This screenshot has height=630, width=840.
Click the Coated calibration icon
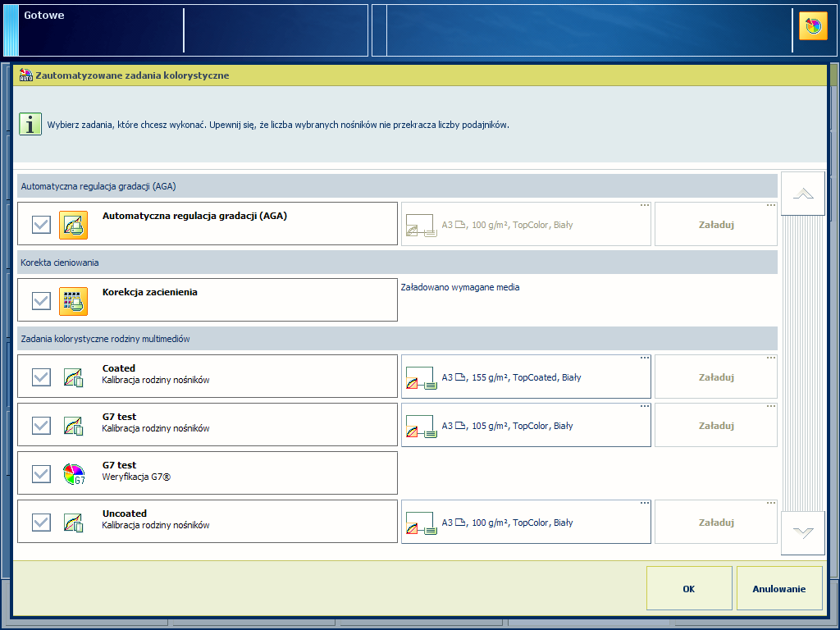(x=73, y=377)
